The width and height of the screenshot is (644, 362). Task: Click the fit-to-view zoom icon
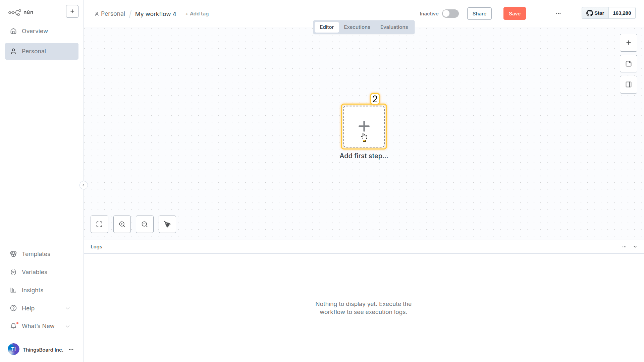(99, 224)
